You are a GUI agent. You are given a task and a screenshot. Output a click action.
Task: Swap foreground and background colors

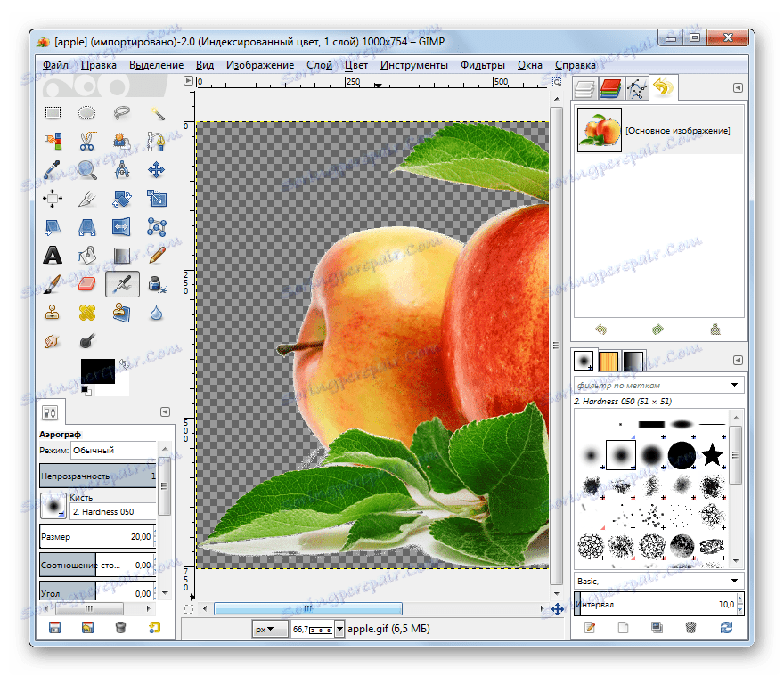(x=123, y=364)
